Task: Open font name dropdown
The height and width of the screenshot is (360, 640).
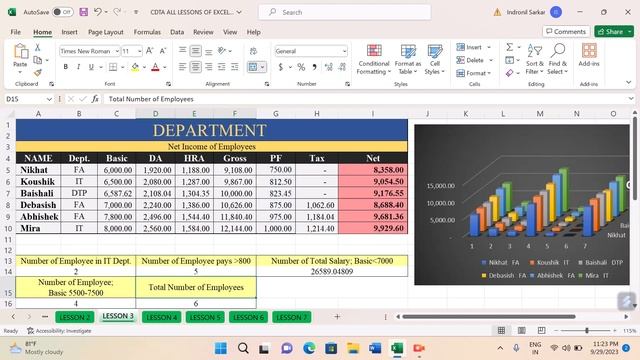Action: (117, 51)
